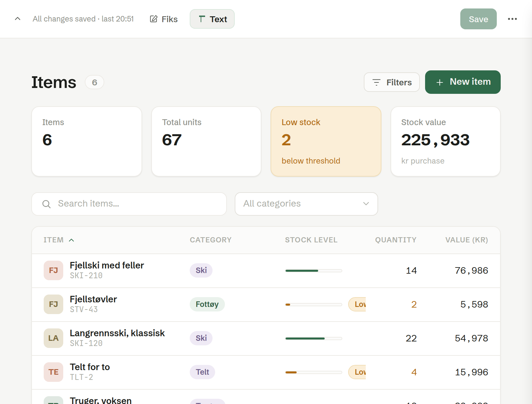Open the Telt for to item

click(x=90, y=367)
